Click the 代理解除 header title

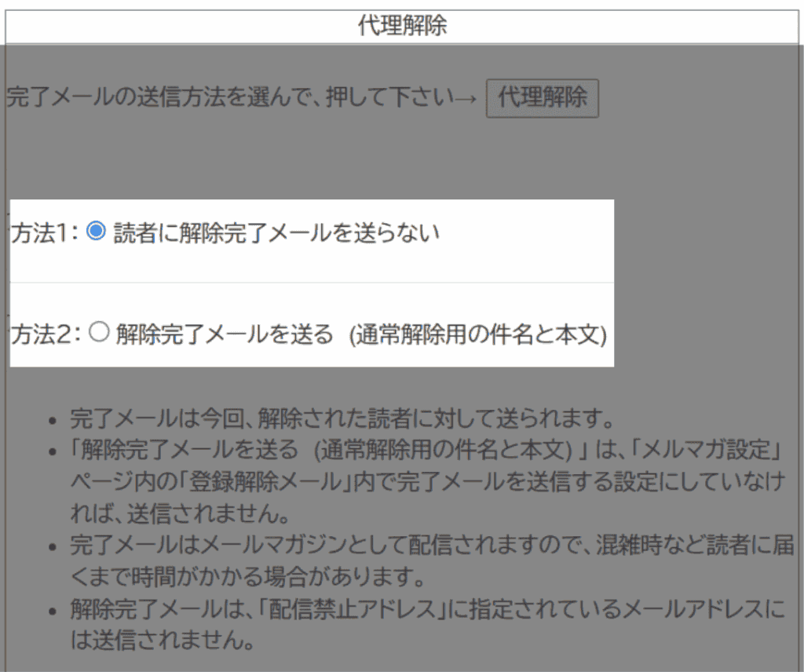pyautogui.click(x=403, y=26)
